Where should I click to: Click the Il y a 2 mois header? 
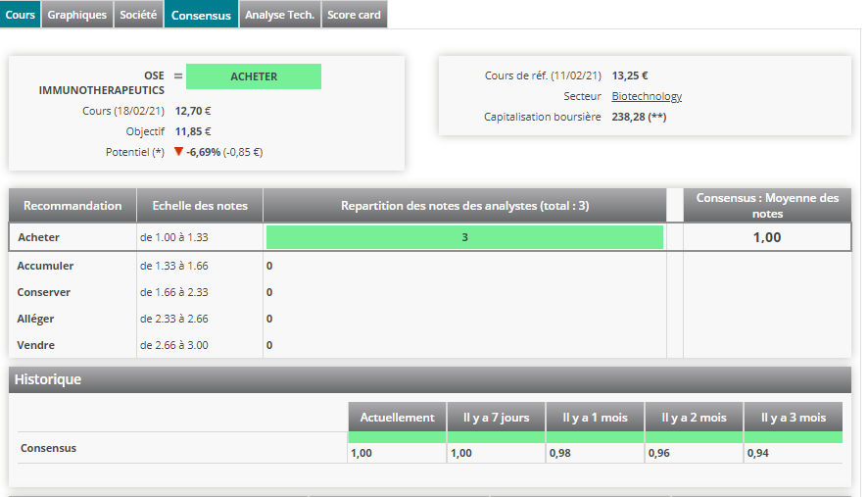[x=695, y=418]
